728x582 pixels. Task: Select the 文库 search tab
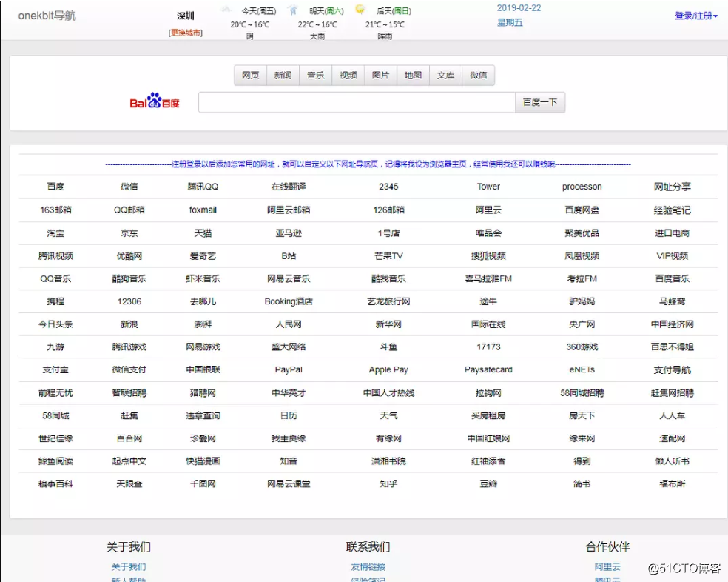click(x=445, y=76)
